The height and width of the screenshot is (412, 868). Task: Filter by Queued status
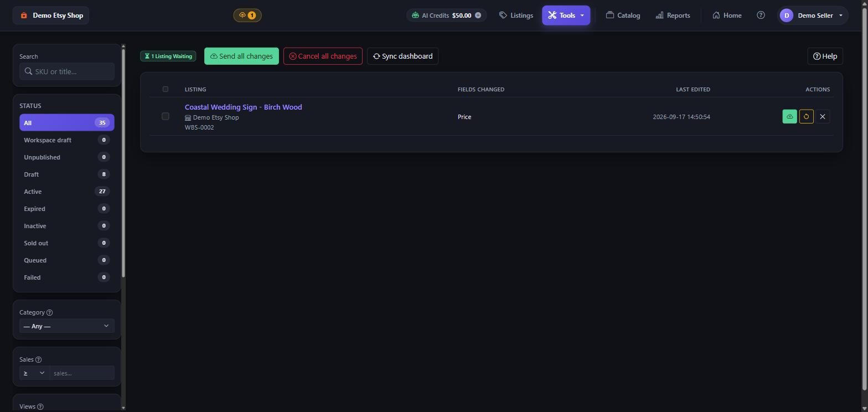[x=67, y=260]
